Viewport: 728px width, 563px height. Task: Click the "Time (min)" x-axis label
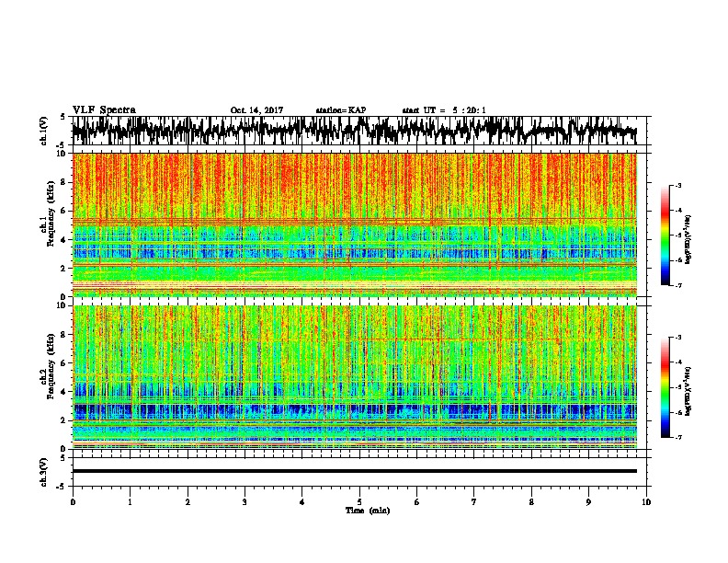[x=368, y=511]
